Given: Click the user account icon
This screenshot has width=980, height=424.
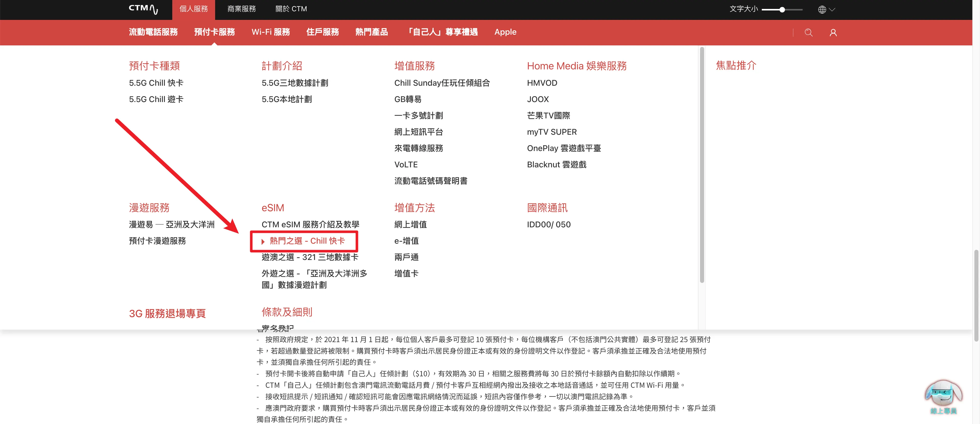Looking at the screenshot, I should (x=833, y=33).
